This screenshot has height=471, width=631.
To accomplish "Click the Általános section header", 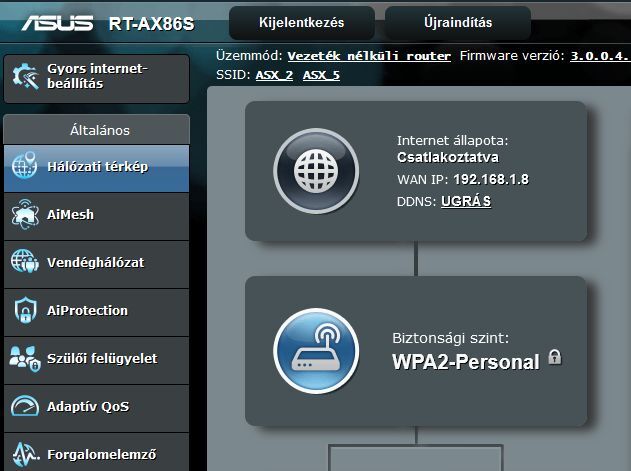I will (96, 130).
